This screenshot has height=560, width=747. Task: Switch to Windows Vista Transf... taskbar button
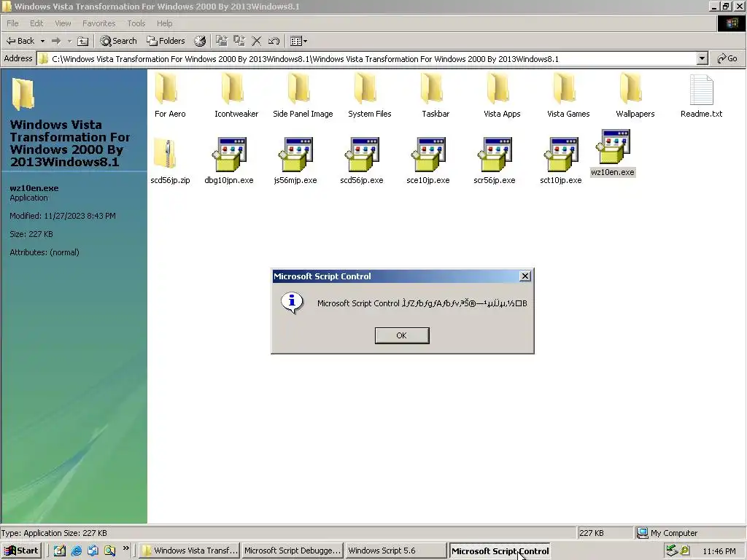click(x=189, y=551)
